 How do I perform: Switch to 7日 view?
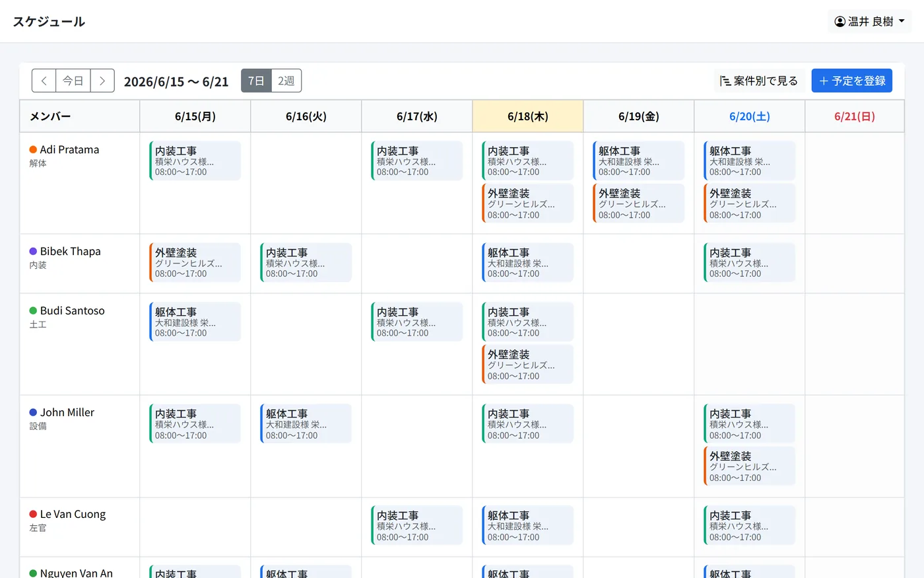coord(256,81)
